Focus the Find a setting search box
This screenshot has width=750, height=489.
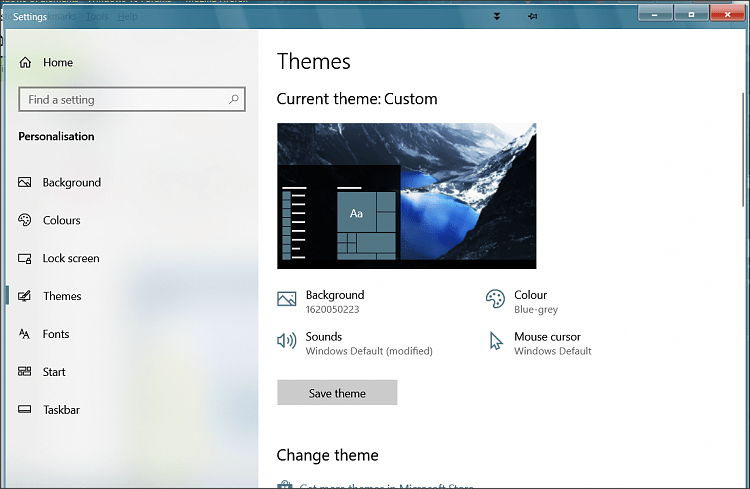pyautogui.click(x=132, y=99)
